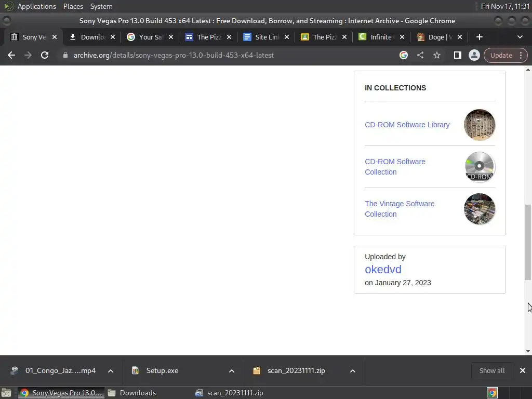Expand options for 01_Congo_Jaz mp4 download
Screen dimensions: 532x399
[111, 371]
